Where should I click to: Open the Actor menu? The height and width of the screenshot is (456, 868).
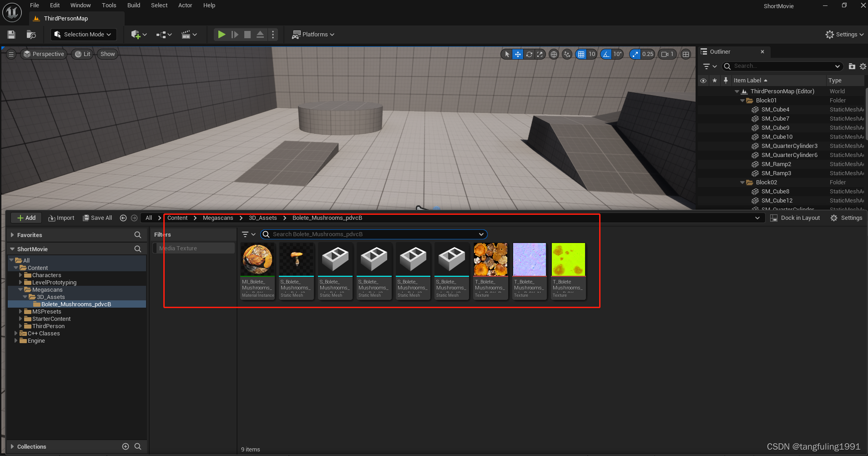185,5
